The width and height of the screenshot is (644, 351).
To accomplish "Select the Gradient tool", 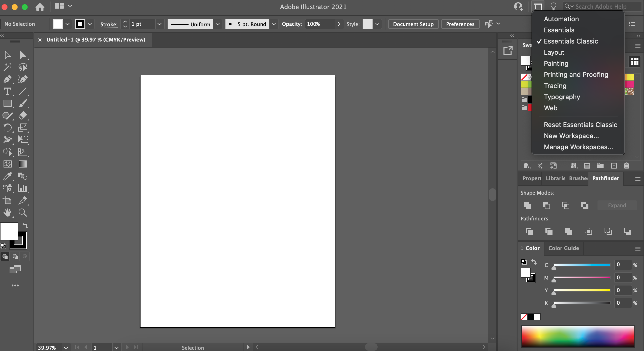I will point(23,164).
